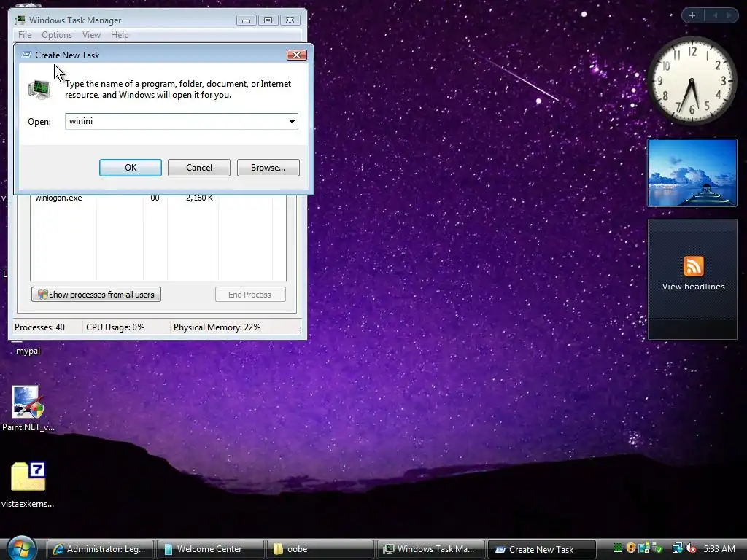Click the Windows Sidebar tray icon
The width and height of the screenshot is (747, 560).
point(644,548)
